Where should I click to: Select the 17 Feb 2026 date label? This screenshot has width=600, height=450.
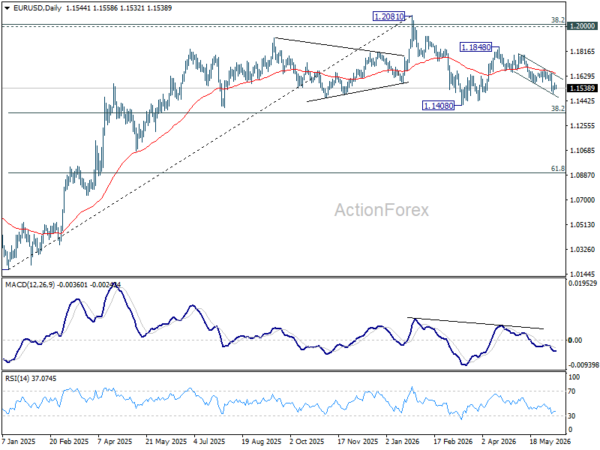(453, 442)
